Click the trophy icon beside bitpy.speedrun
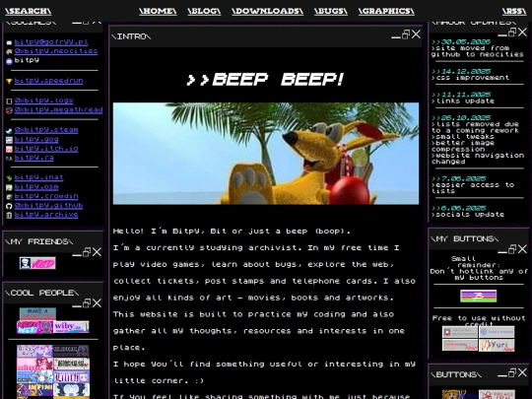This screenshot has width=532, height=399. click(x=9, y=81)
